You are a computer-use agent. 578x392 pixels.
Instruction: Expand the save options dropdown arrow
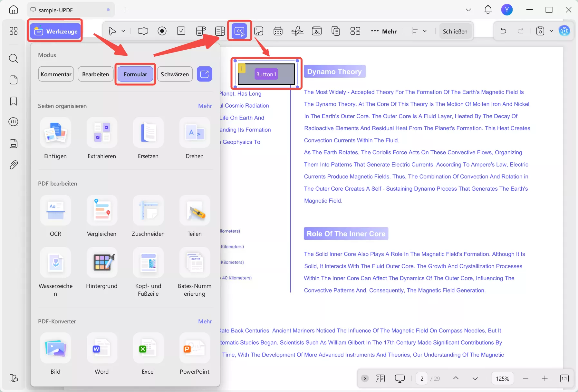pyautogui.click(x=551, y=31)
